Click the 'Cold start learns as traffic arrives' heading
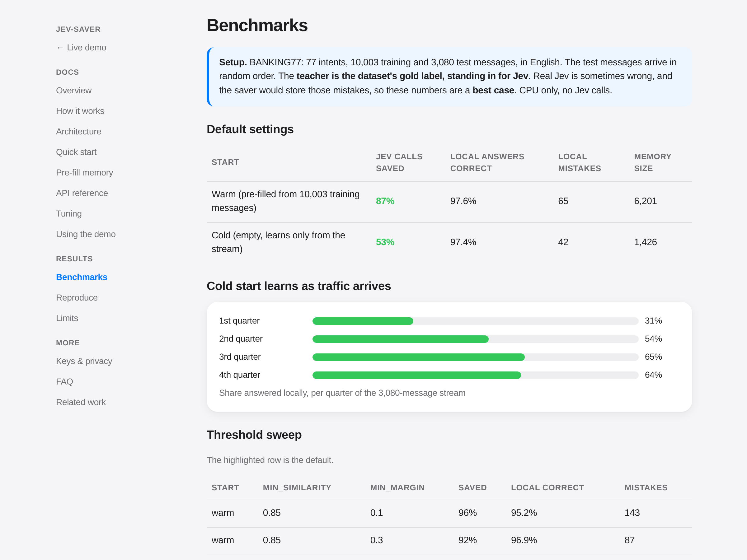 point(298,286)
